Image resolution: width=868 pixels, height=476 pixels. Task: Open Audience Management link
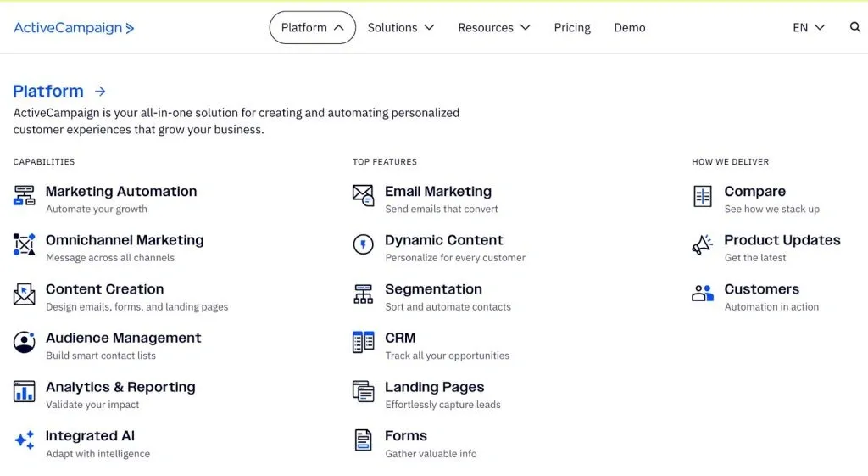point(124,338)
